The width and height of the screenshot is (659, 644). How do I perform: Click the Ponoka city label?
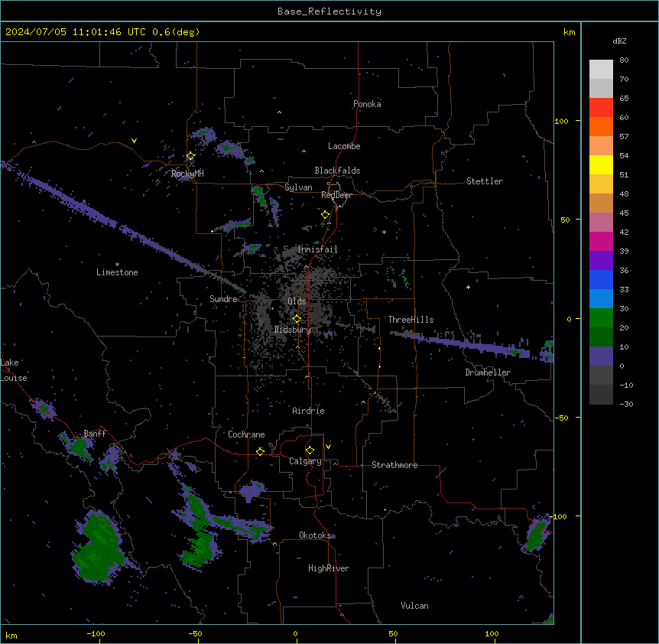(367, 104)
